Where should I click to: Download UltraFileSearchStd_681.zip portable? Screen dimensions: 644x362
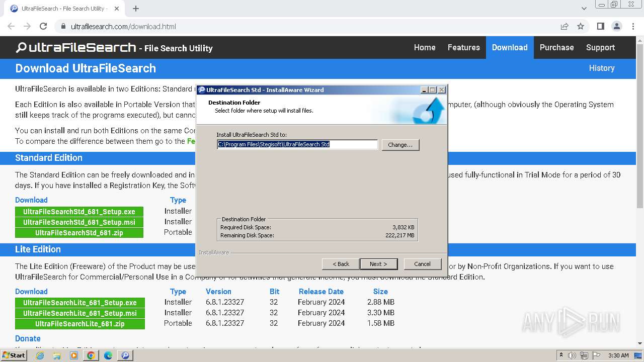coord(79,233)
